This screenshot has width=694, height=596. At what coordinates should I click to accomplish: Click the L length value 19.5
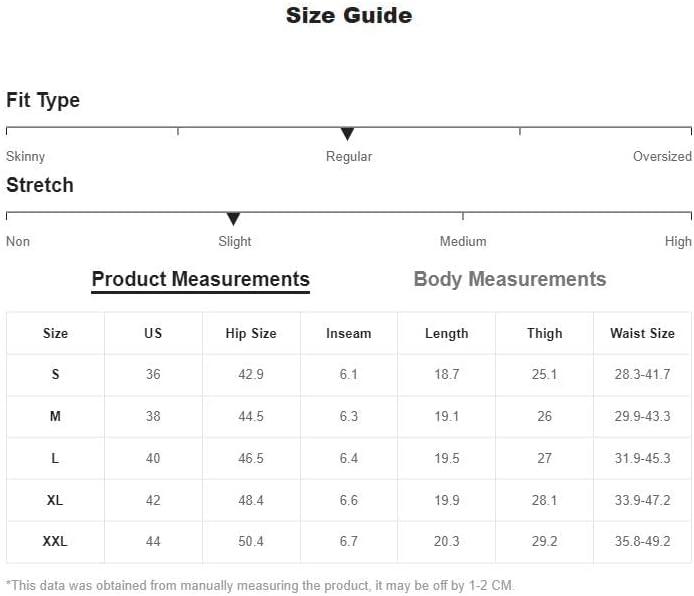(447, 458)
